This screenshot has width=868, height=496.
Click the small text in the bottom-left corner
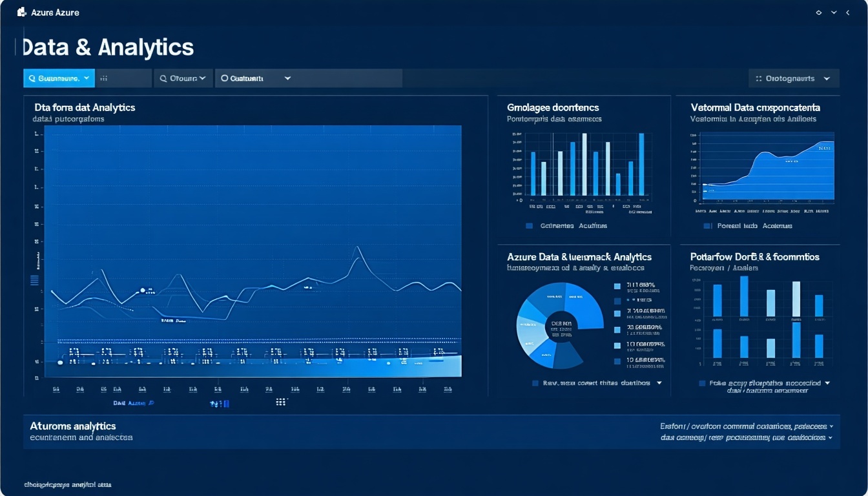point(68,484)
